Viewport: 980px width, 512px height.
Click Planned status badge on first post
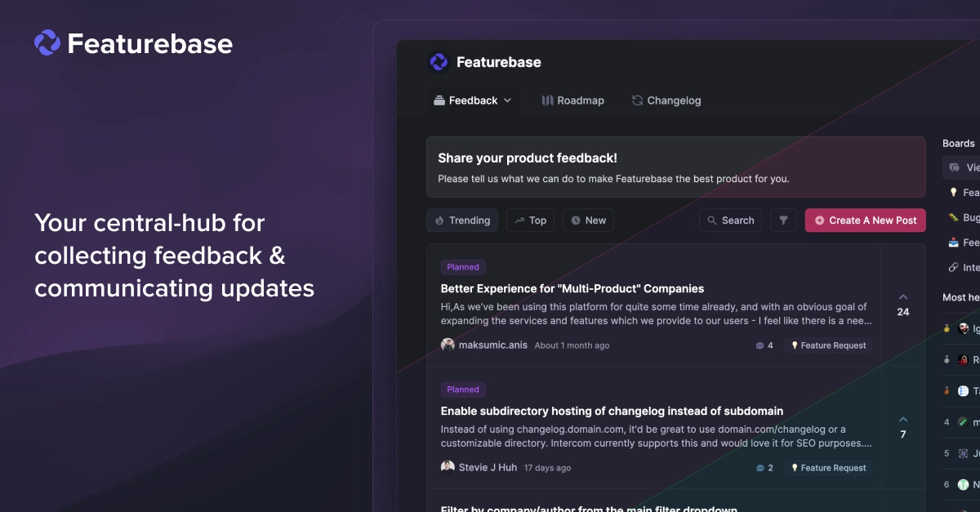point(463,267)
